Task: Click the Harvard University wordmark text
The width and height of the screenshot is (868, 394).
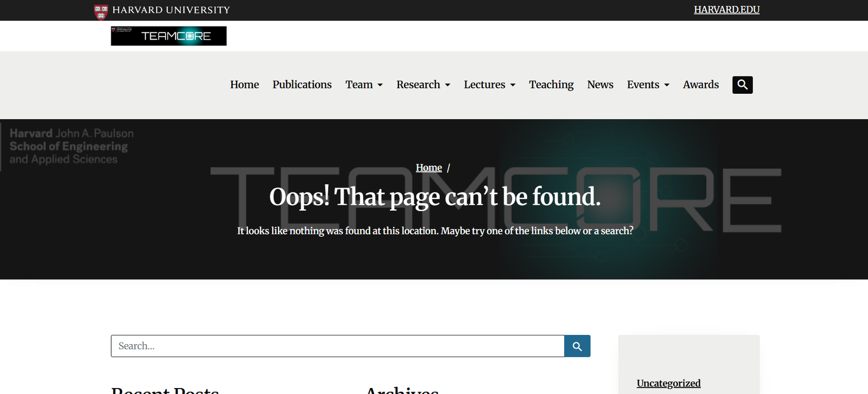Action: (171, 10)
